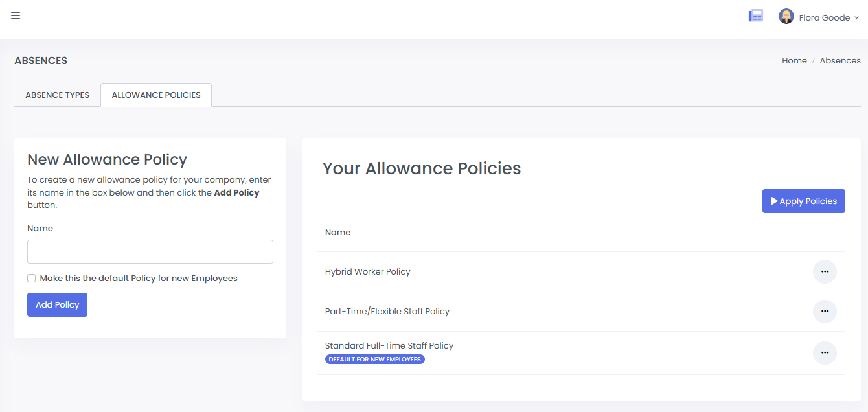
Task: Open the Home breadcrumb link
Action: tap(794, 60)
